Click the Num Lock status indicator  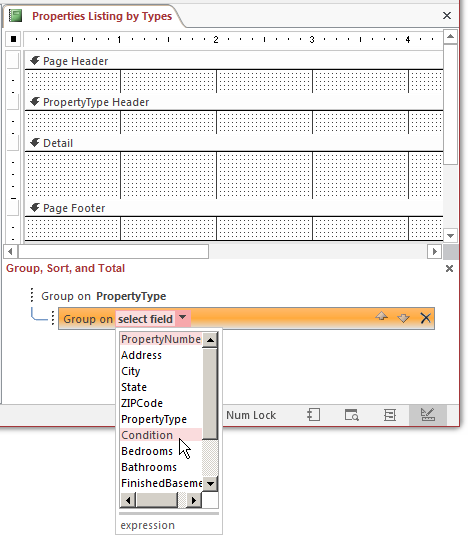click(251, 415)
